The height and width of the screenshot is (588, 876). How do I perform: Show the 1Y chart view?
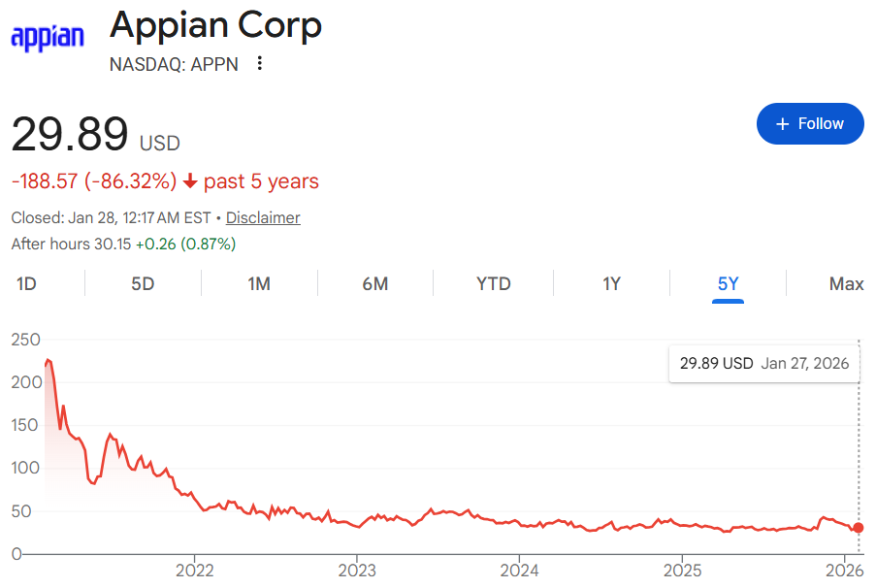pyautogui.click(x=611, y=284)
